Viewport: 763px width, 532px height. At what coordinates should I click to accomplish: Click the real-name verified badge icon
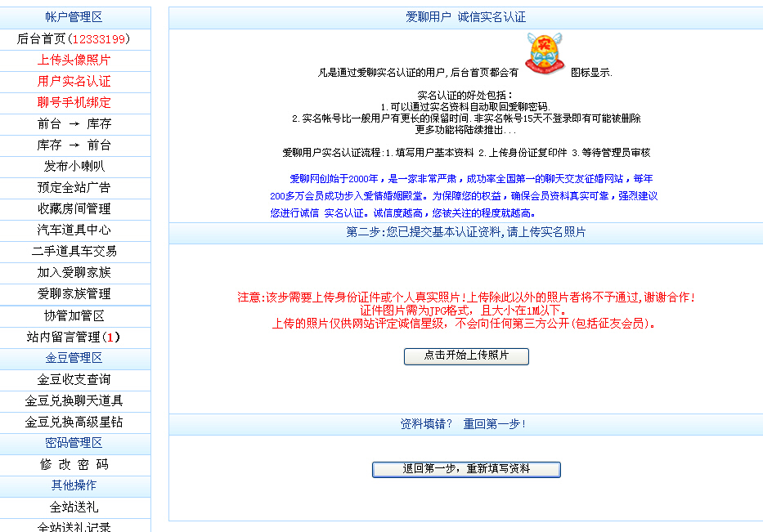543,55
